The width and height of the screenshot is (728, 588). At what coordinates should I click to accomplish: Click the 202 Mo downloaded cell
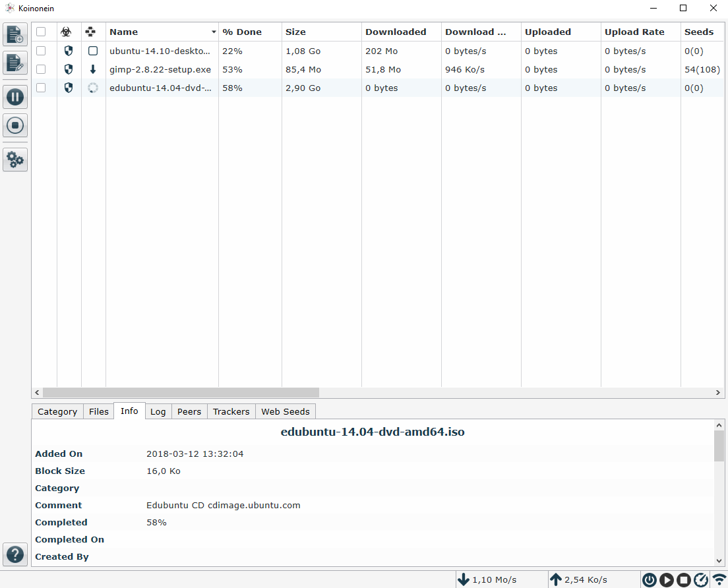381,51
